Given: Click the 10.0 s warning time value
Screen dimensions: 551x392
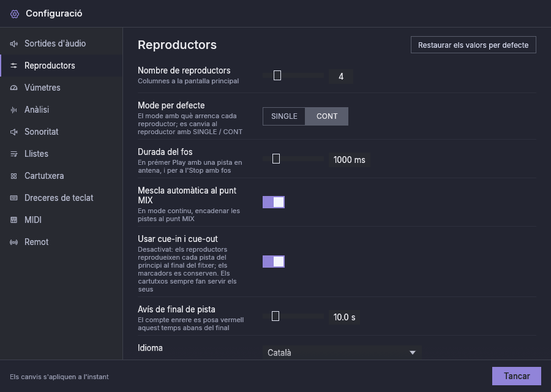Looking at the screenshot, I should [344, 317].
